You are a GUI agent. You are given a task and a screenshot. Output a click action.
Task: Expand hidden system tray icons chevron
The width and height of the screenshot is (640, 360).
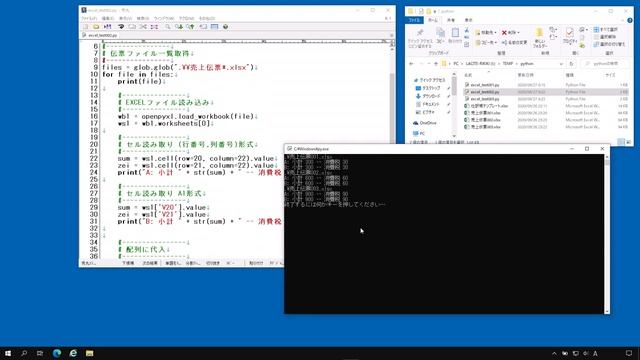tap(554, 353)
